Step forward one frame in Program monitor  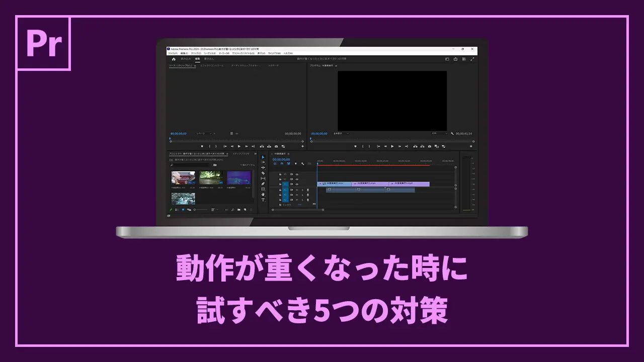(x=399, y=146)
